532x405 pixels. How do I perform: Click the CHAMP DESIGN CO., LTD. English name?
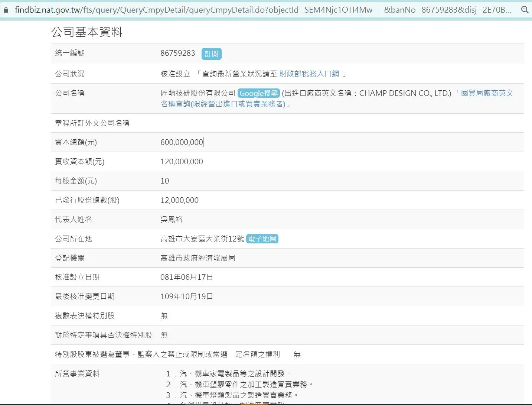pos(405,93)
